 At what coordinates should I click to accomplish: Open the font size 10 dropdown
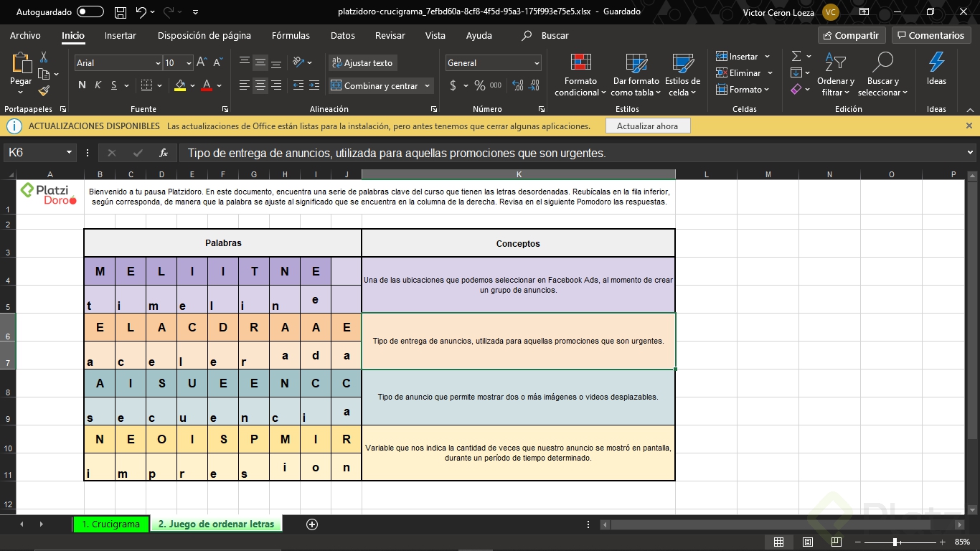point(189,63)
